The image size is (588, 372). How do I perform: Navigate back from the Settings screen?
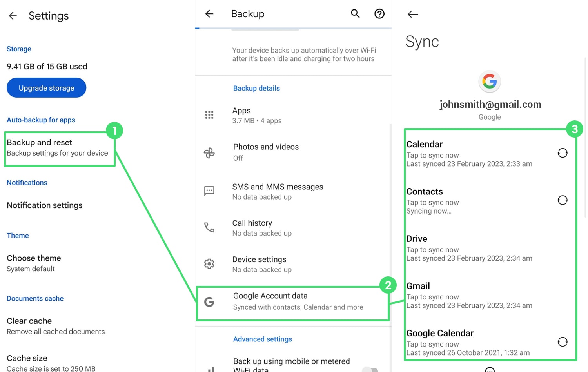pyautogui.click(x=13, y=16)
